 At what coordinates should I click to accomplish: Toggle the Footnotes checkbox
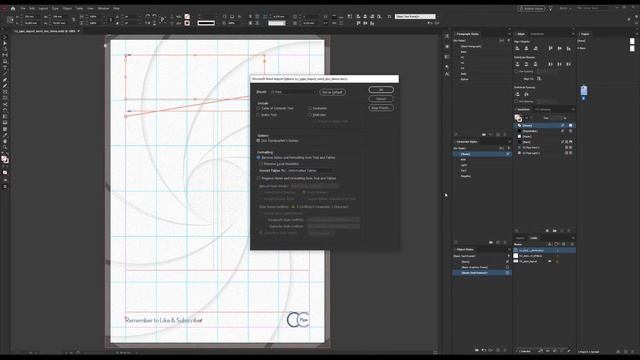tap(310, 108)
